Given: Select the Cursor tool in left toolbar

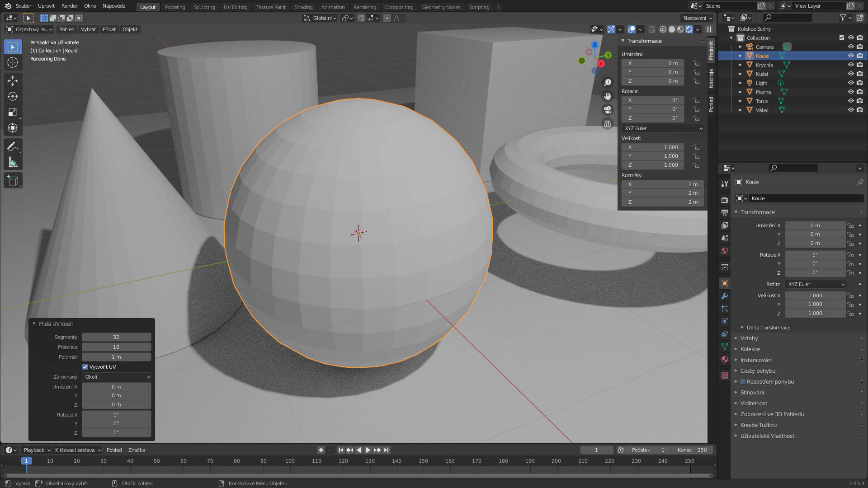Looking at the screenshot, I should tap(13, 62).
